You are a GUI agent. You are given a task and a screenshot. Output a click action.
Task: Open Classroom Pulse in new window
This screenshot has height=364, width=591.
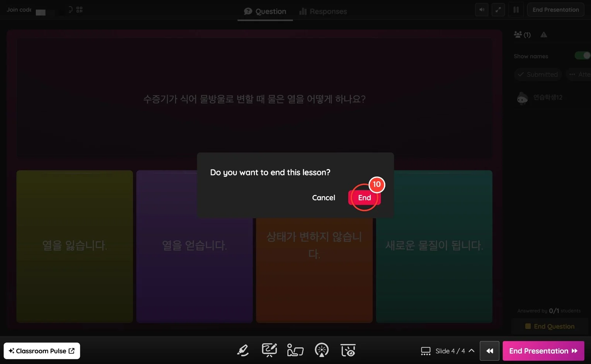[42, 351]
